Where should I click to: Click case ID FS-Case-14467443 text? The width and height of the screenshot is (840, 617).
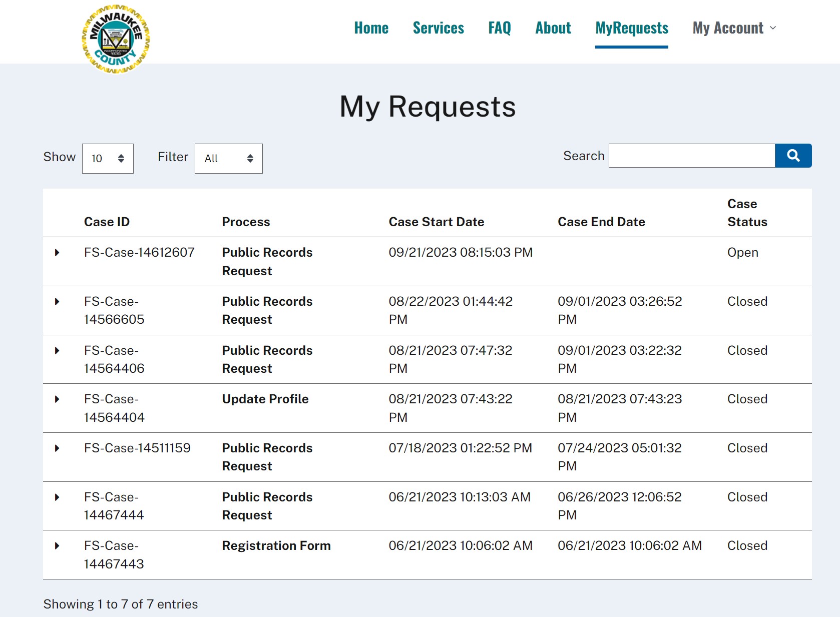[x=114, y=555]
